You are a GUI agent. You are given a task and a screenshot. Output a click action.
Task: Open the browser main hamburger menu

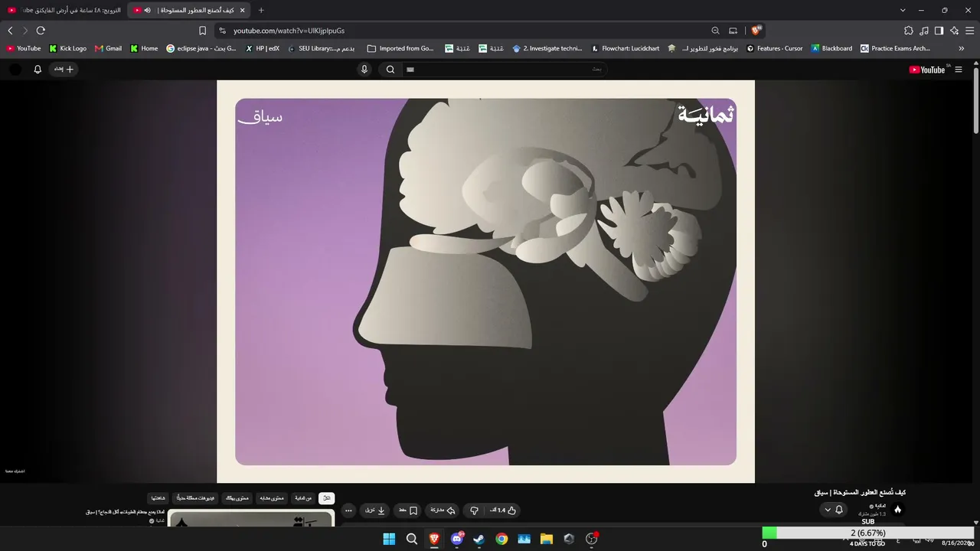(969, 31)
